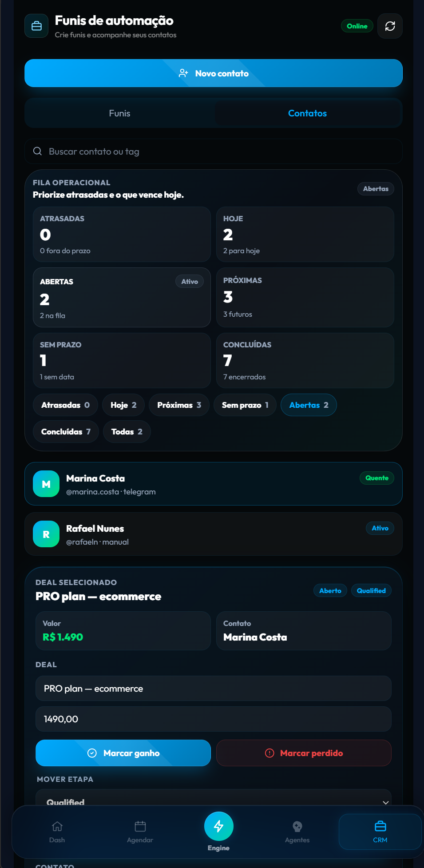
Task: Click the Ativo tag on Rafael Nunes
Action: (x=380, y=528)
